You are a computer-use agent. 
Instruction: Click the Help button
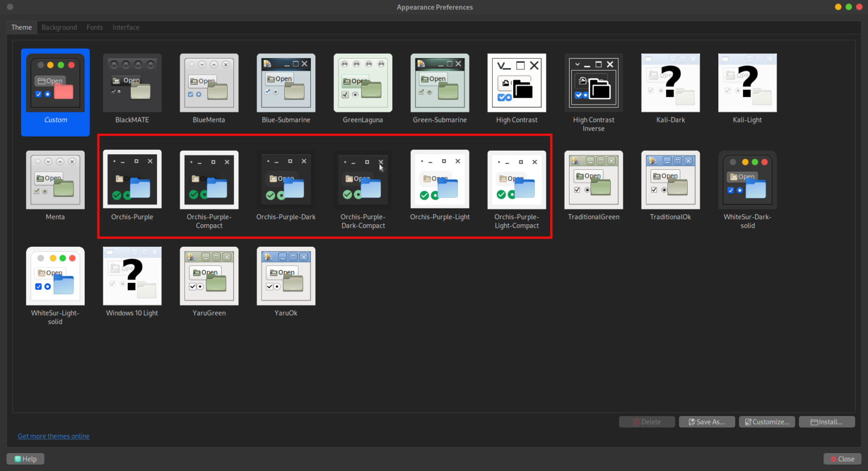click(x=25, y=459)
